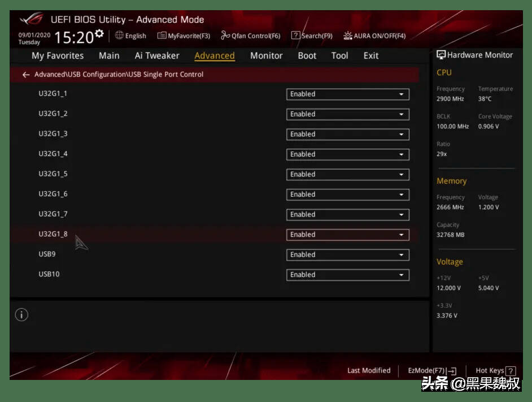The width and height of the screenshot is (532, 402).
Task: Switch to the Exit tab
Action: tap(371, 56)
